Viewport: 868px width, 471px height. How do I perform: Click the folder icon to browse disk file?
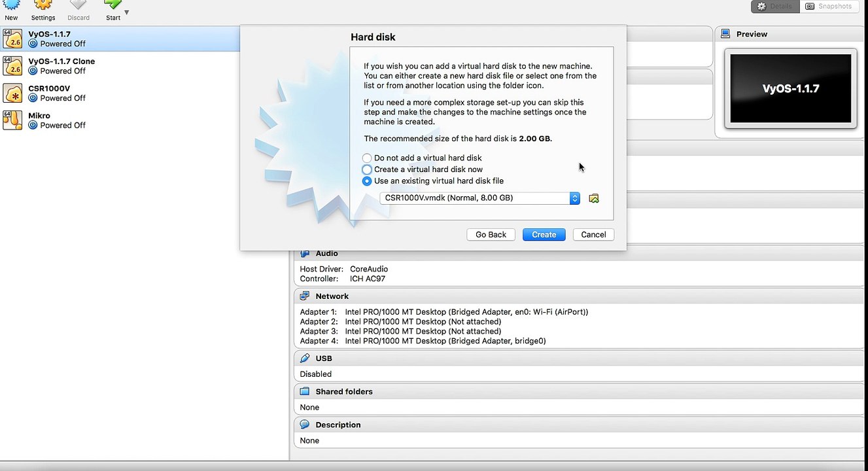594,198
